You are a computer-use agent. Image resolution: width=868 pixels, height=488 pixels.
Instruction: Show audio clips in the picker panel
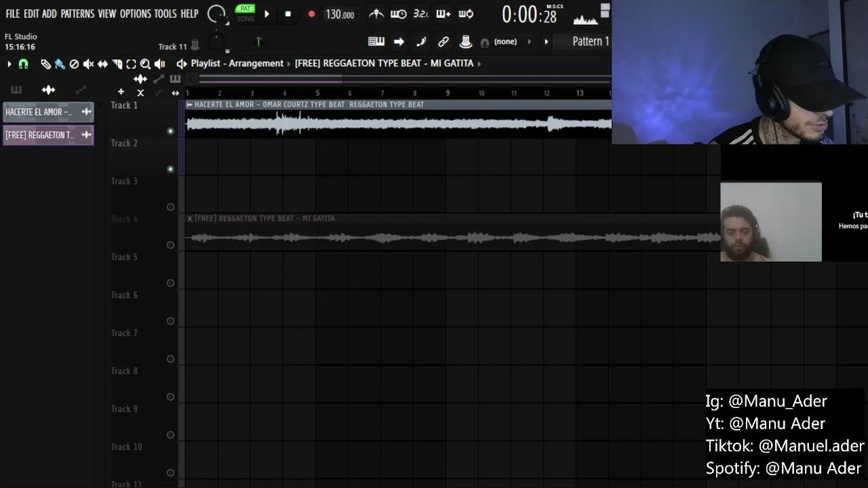pyautogui.click(x=48, y=89)
